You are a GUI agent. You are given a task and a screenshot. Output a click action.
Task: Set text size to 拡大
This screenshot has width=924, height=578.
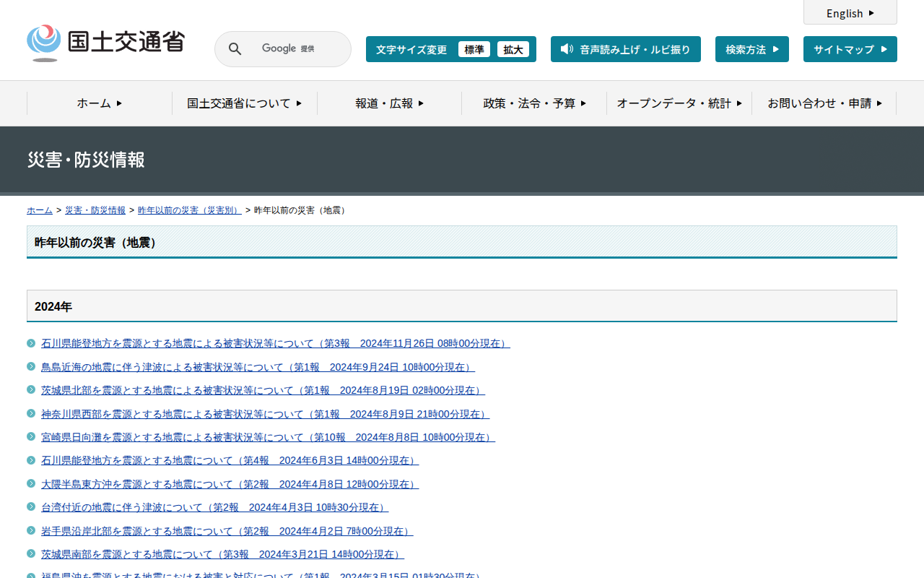(x=513, y=49)
